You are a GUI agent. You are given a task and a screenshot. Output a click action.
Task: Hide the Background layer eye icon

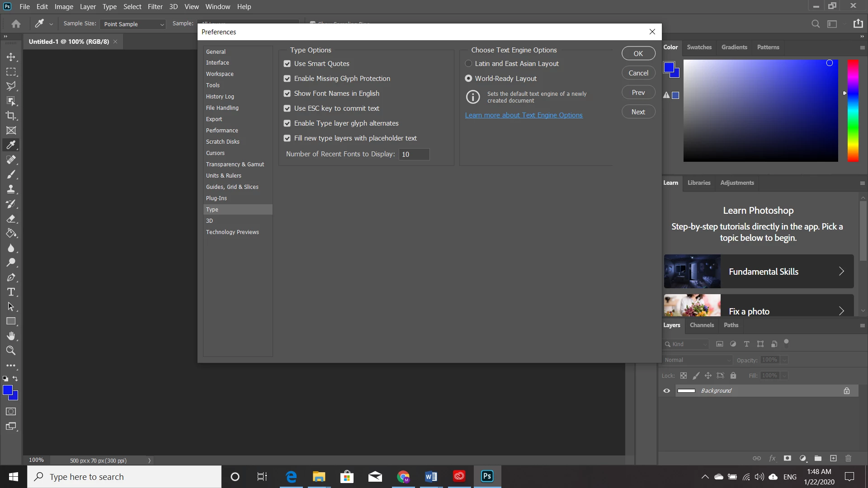(666, 391)
